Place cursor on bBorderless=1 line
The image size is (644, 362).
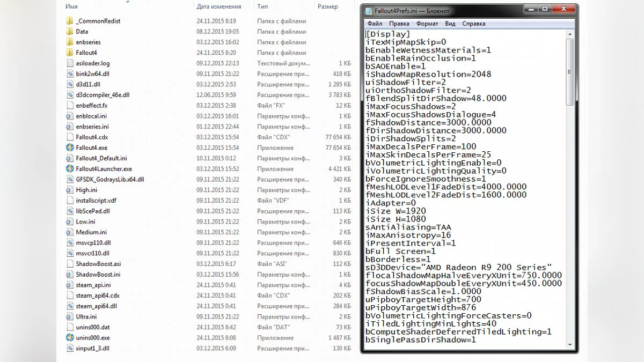click(x=398, y=259)
